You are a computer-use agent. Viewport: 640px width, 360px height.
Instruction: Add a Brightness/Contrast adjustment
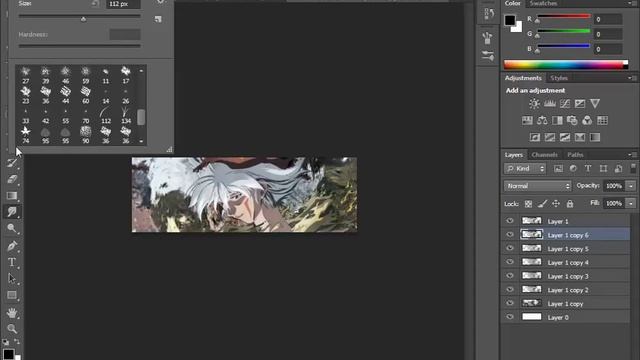click(534, 104)
